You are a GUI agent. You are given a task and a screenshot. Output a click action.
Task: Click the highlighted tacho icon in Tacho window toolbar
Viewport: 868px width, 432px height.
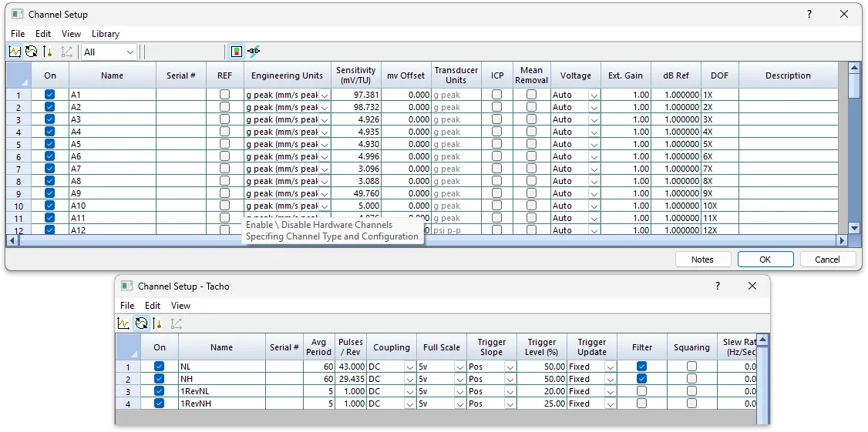tap(142, 323)
